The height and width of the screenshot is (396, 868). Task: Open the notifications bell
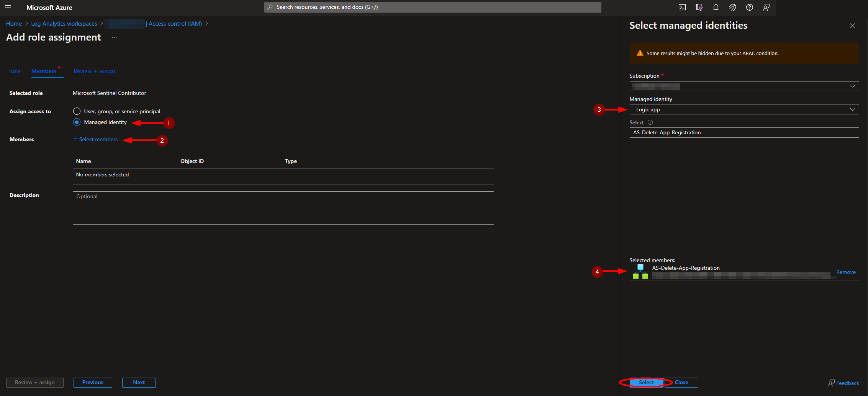coord(716,7)
